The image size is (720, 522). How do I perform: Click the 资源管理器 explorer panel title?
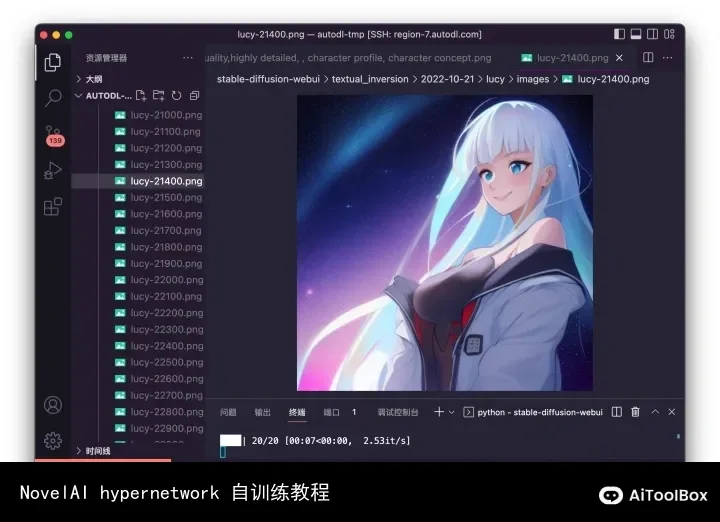click(106, 58)
